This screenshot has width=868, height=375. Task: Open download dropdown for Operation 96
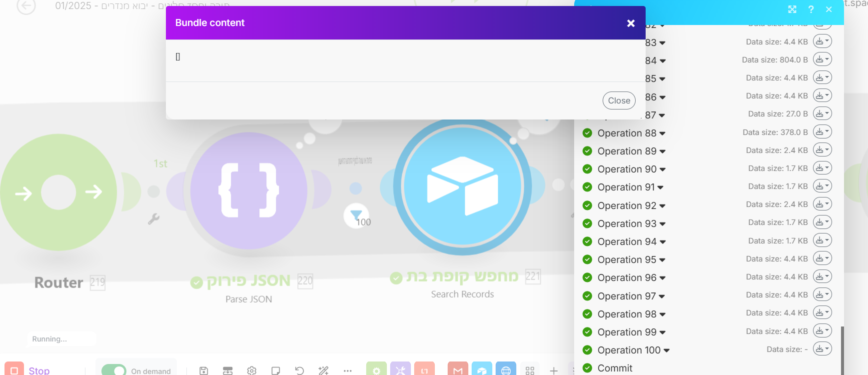coord(823,276)
